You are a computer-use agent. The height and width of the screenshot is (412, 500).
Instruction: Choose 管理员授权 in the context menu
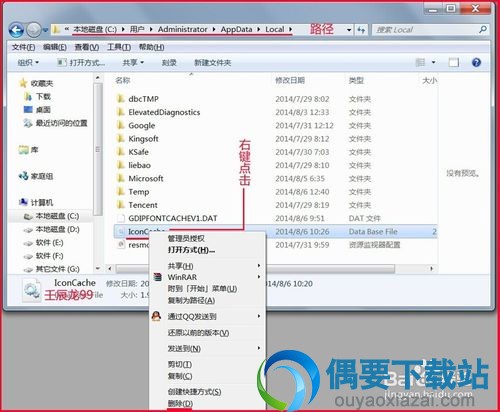click(186, 238)
